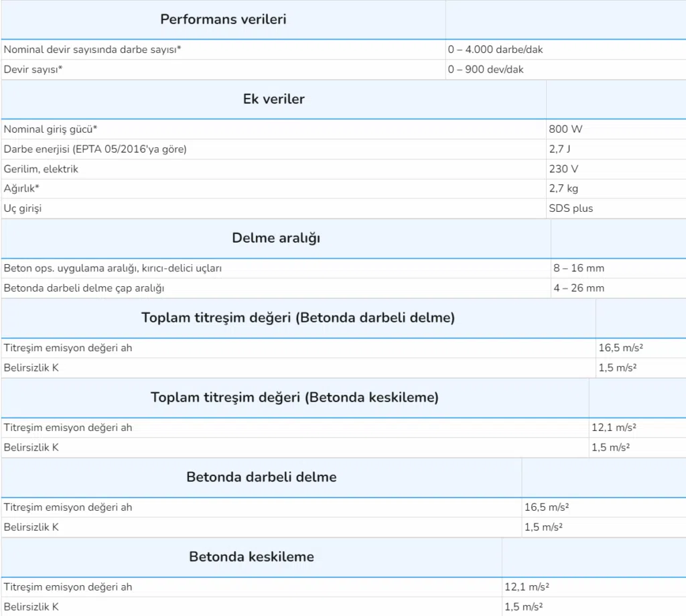The width and height of the screenshot is (686, 616).
Task: Select the first 16,5 m/s² vibration value
Action: point(621,348)
